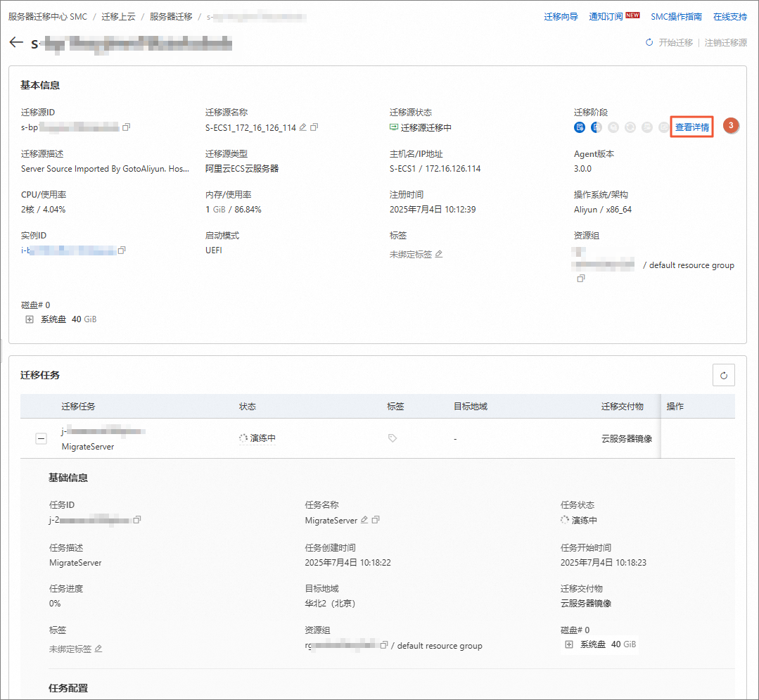The width and height of the screenshot is (759, 700).
Task: Click 云服务器镜像 in task row
Action: [x=627, y=438]
